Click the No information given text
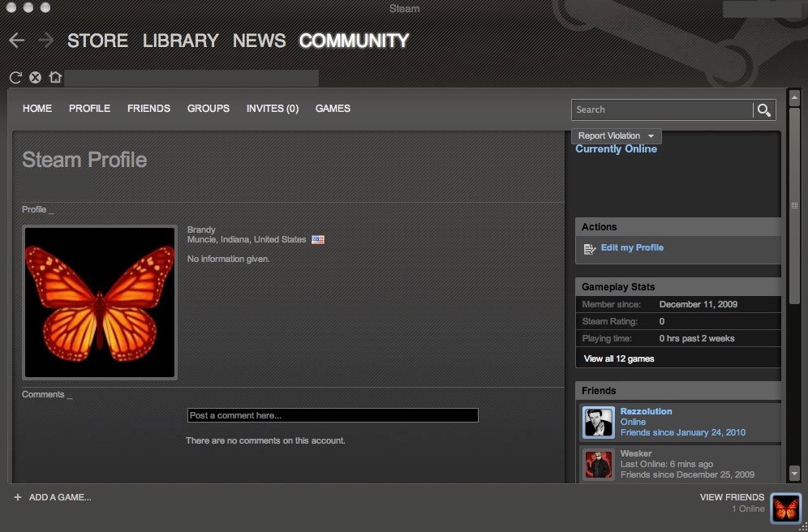This screenshot has width=808, height=532. coord(228,259)
